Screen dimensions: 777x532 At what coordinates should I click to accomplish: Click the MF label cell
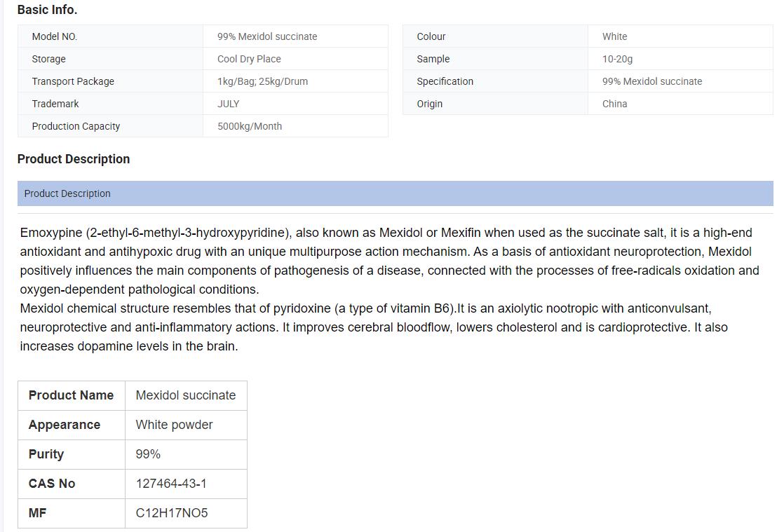click(x=38, y=513)
